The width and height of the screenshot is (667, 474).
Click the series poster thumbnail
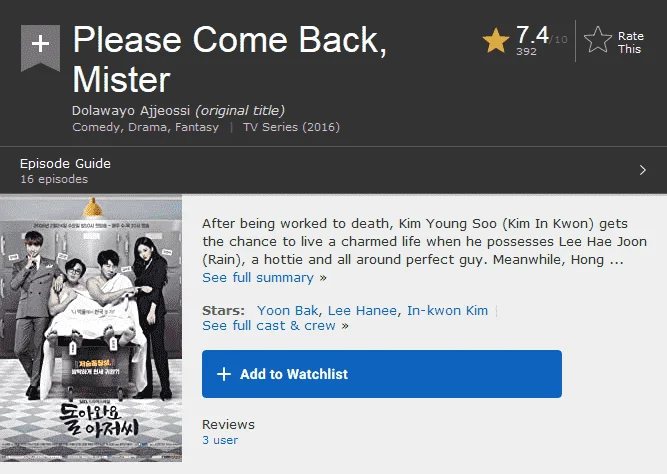pyautogui.click(x=91, y=328)
